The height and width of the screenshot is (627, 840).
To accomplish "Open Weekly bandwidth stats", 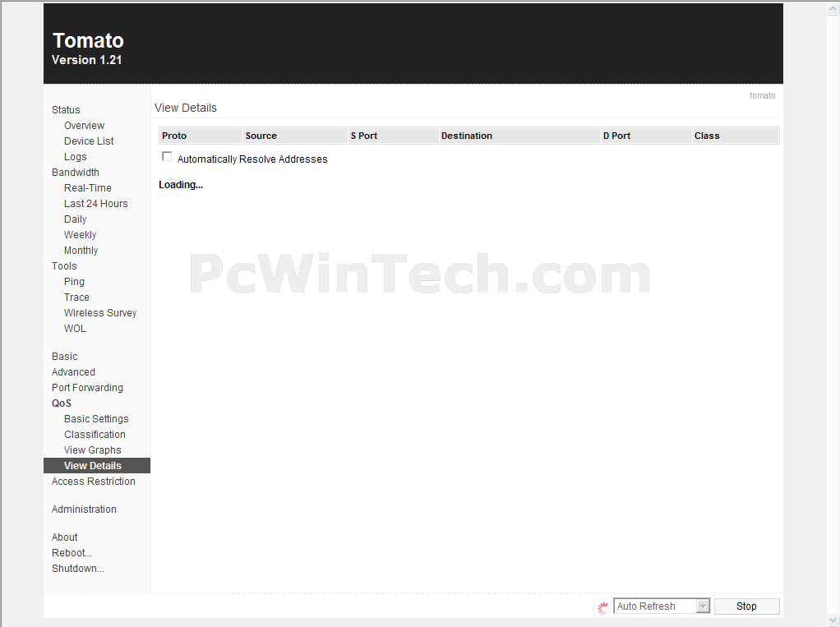I will click(81, 234).
